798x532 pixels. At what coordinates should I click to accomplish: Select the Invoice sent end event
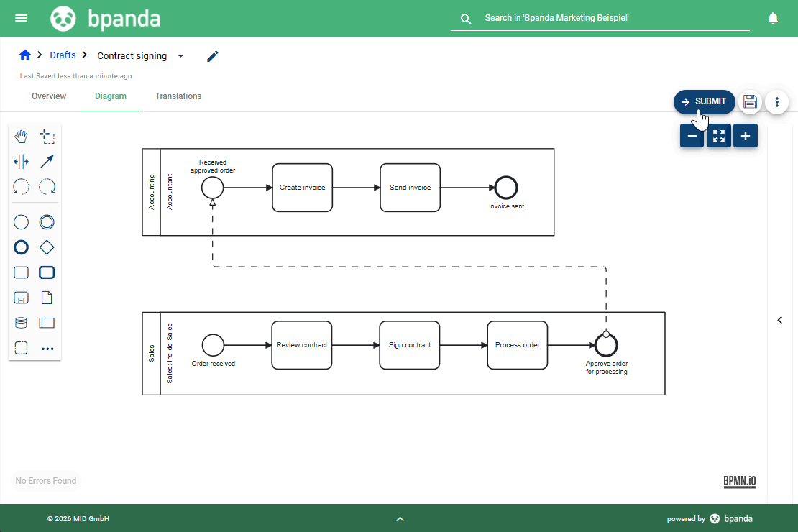[506, 188]
